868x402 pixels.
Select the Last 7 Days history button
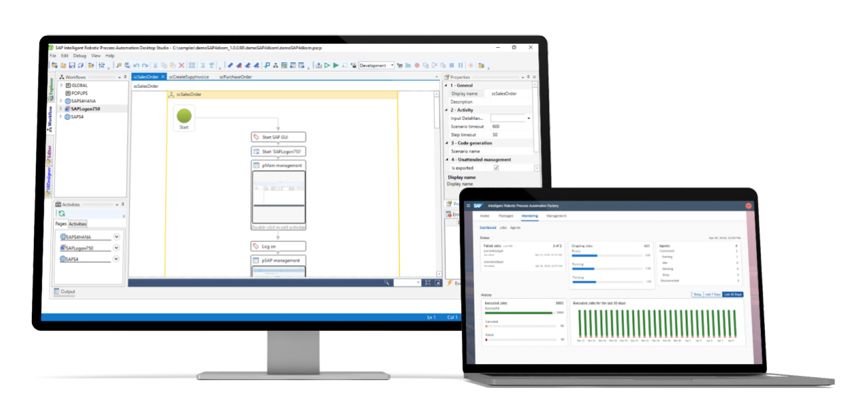[713, 294]
